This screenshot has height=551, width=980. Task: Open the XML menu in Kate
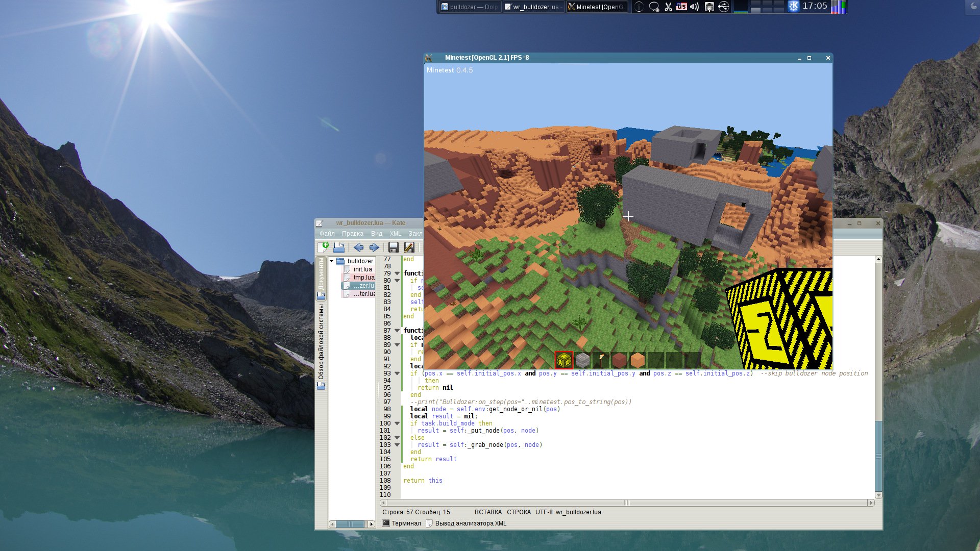click(x=396, y=234)
